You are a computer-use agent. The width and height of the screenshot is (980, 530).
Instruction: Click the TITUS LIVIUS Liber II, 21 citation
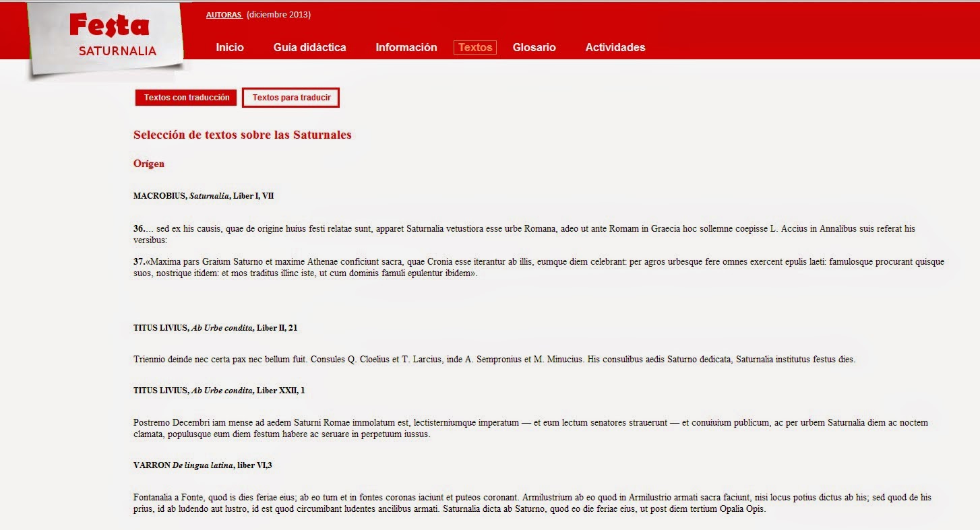coord(216,328)
